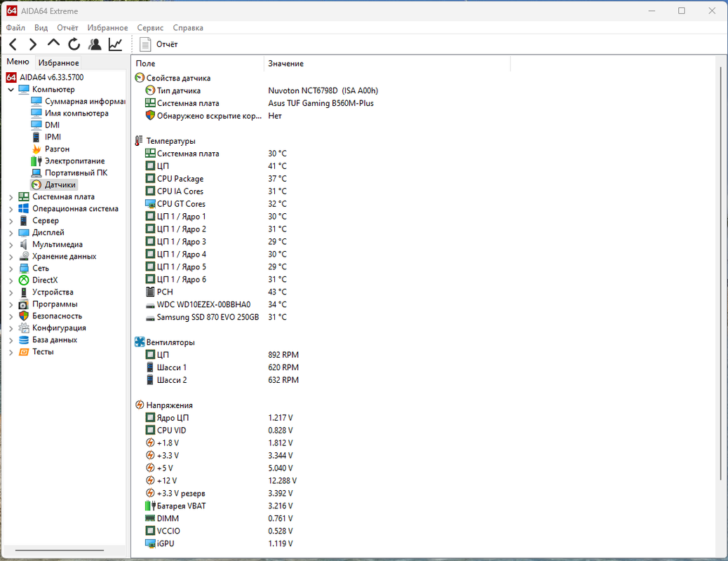728x561 pixels.
Task: Click the Операционная система Windows icon
Action: (x=24, y=208)
